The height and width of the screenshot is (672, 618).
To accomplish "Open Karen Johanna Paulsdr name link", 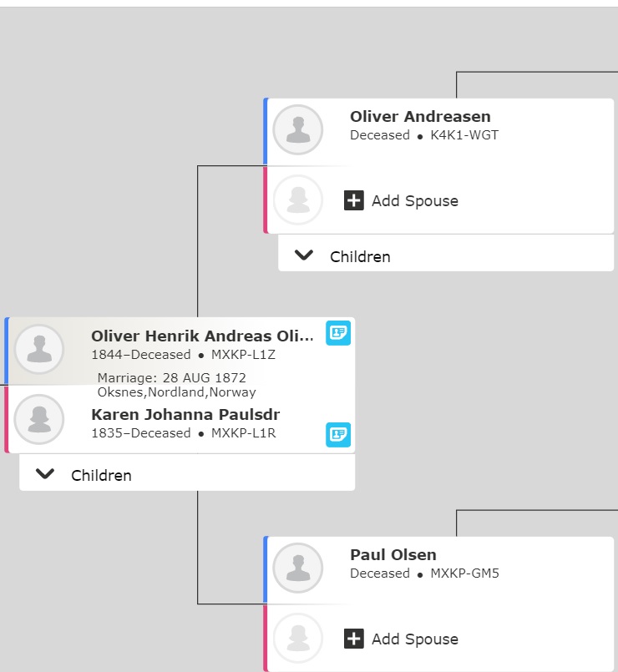I will coord(185,415).
